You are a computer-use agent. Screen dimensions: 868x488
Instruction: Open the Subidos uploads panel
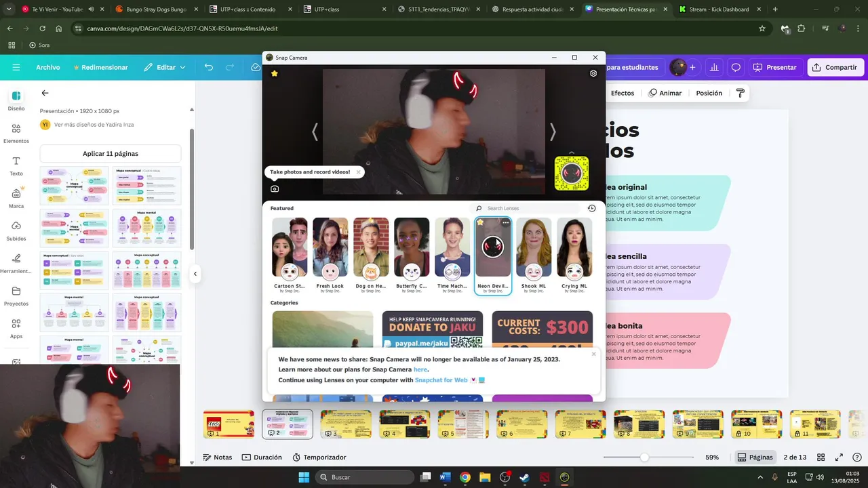(16, 231)
